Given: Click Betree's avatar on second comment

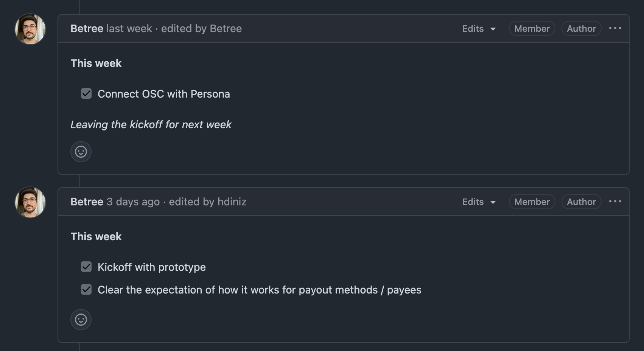Looking at the screenshot, I should pos(30,202).
